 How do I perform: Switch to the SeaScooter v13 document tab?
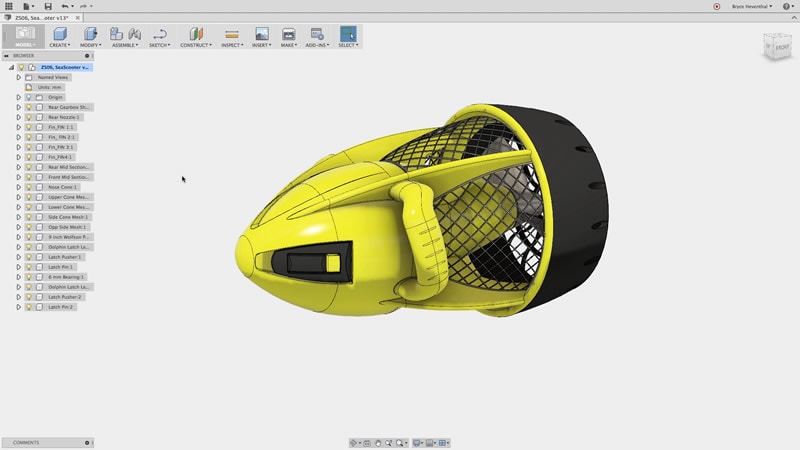click(x=42, y=18)
